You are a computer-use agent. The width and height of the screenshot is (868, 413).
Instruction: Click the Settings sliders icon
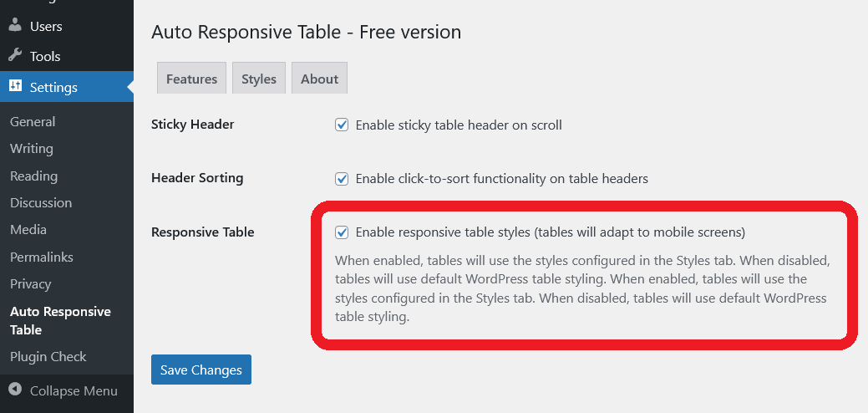click(x=15, y=86)
